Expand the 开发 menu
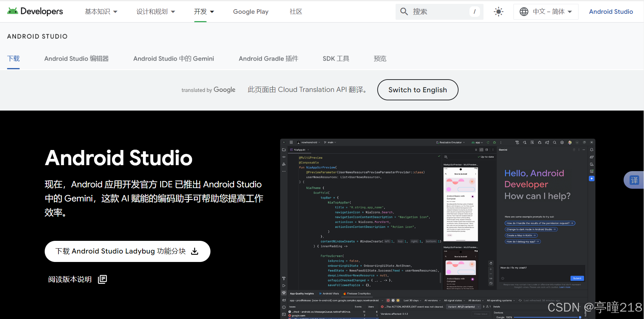Image resolution: width=644 pixels, height=319 pixels. (204, 12)
